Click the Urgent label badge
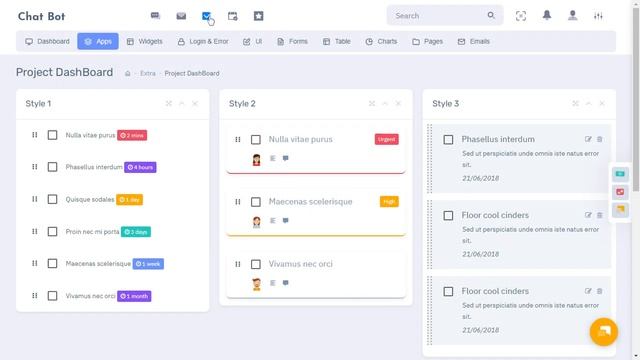Viewport: 640px width, 360px height. pos(387,139)
